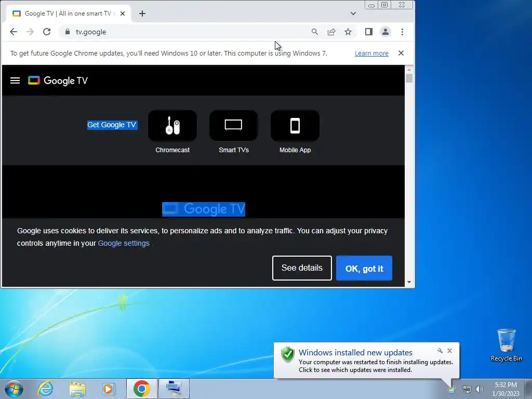View site information via the lock icon
This screenshot has height=399, width=532.
pyautogui.click(x=68, y=32)
